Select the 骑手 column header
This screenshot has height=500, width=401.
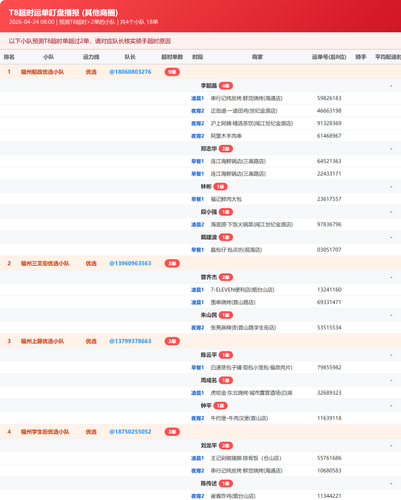(361, 57)
